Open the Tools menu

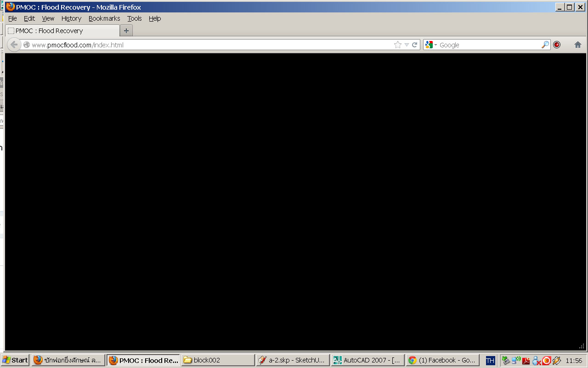point(135,18)
